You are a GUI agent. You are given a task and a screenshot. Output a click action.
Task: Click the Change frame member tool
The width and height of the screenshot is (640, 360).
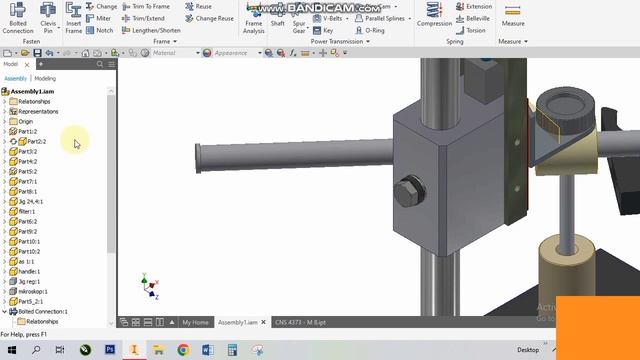coord(101,7)
